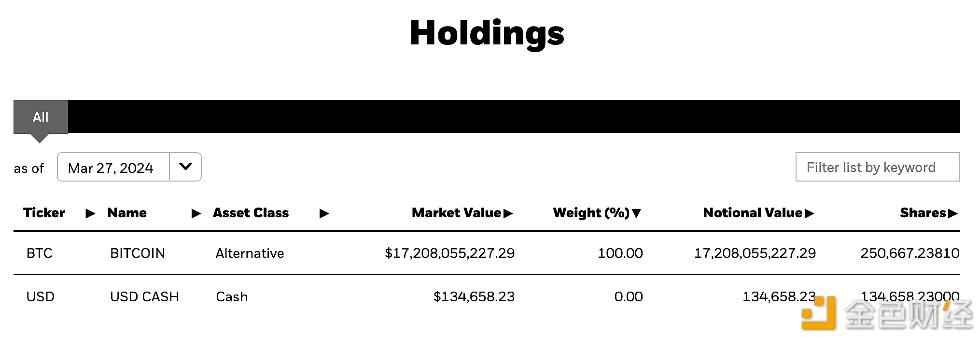Click the sort arrow beside Asset Class
Viewport: 980px width, 337px height.
[324, 213]
